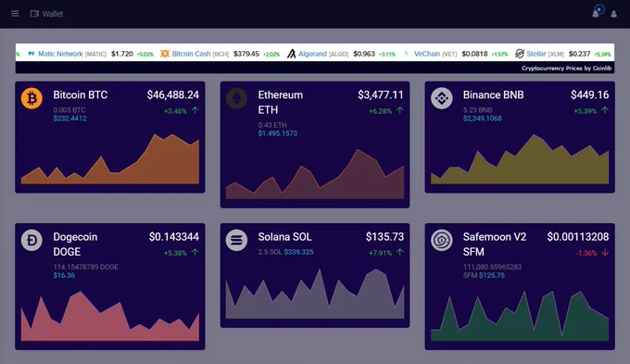The height and width of the screenshot is (364, 630).
Task: Click the Ethereum ETH title
Action: click(x=281, y=103)
